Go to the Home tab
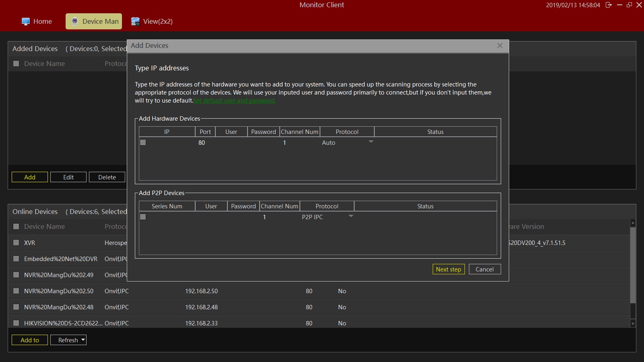This screenshot has height=362, width=644. [42, 21]
